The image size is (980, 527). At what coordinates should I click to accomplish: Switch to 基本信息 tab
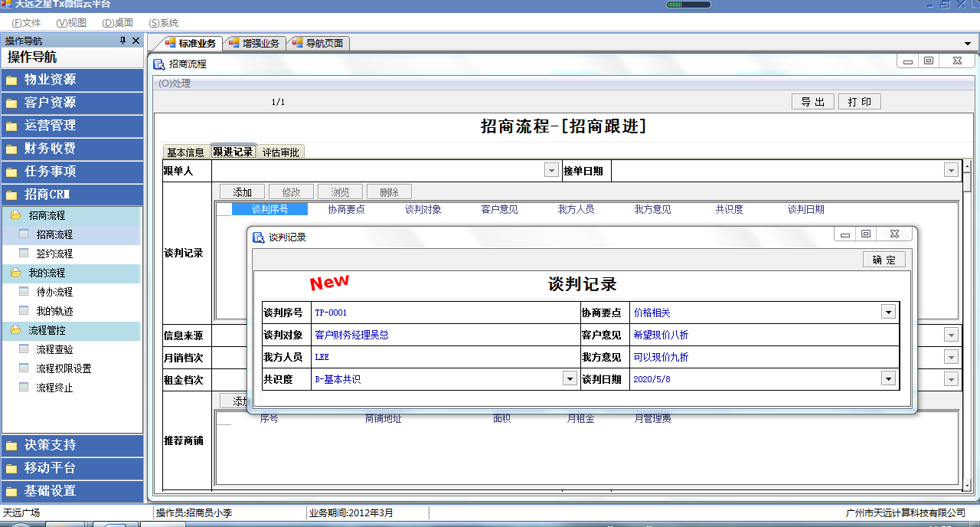(x=186, y=152)
